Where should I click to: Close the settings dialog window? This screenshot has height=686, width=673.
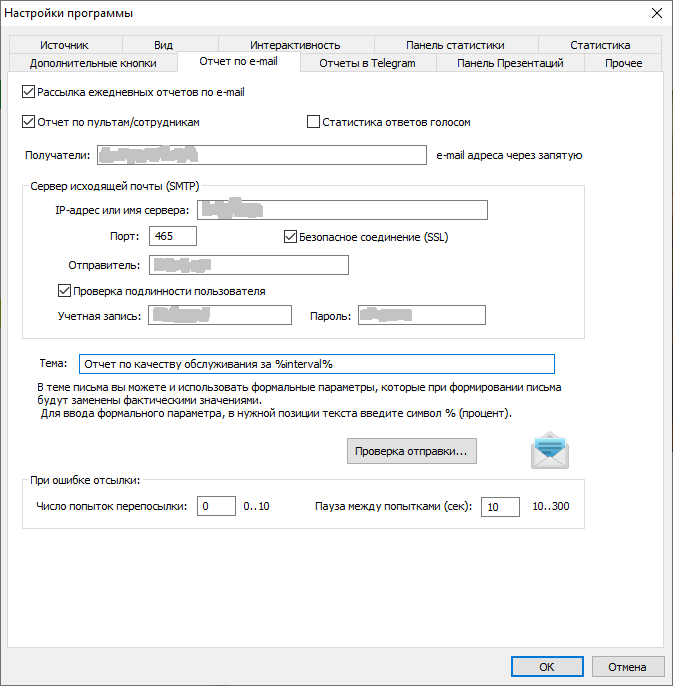click(656, 13)
